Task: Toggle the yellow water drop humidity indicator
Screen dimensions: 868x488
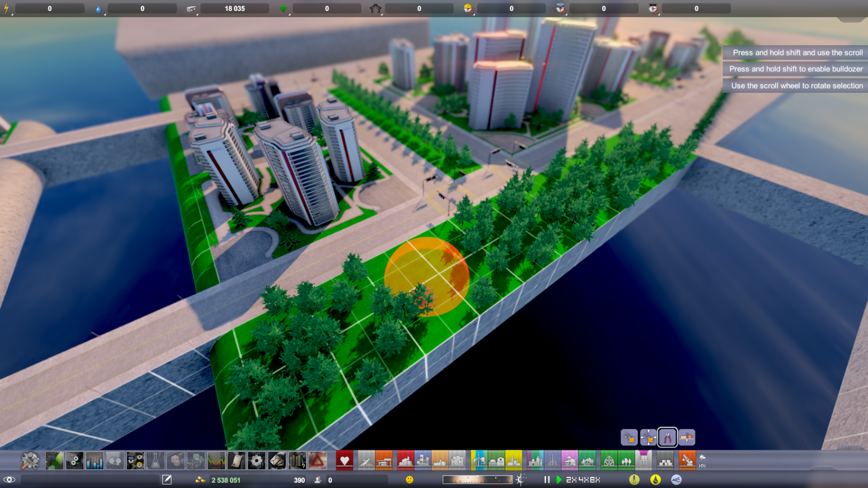Action: [655, 479]
